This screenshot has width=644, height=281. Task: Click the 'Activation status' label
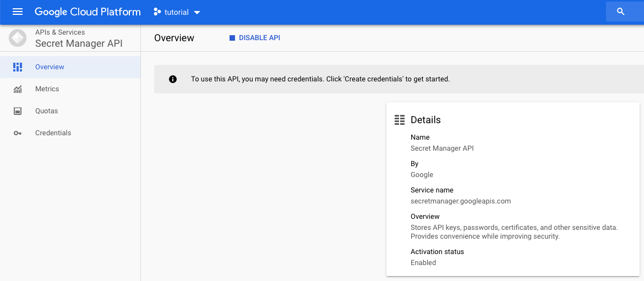[438, 251]
